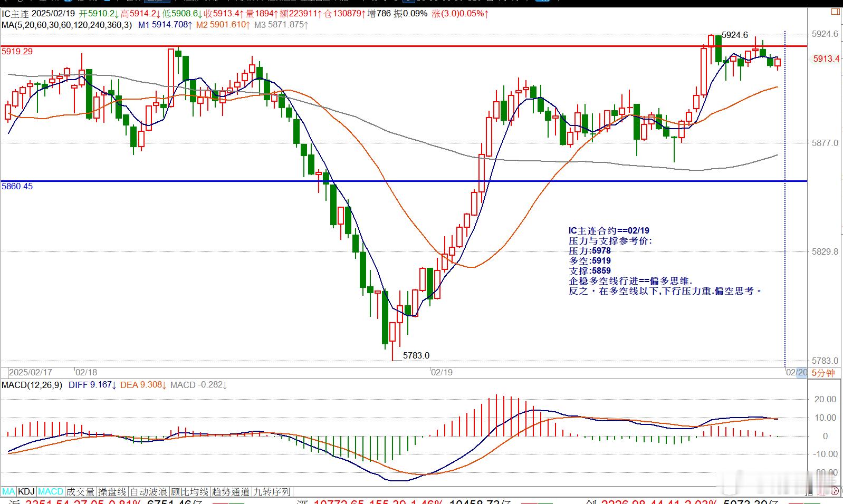Viewport: 843px width, 504px height.
Task: Click the 企稳多空线行进==偏多思维 note
Action: pyautogui.click(x=630, y=281)
